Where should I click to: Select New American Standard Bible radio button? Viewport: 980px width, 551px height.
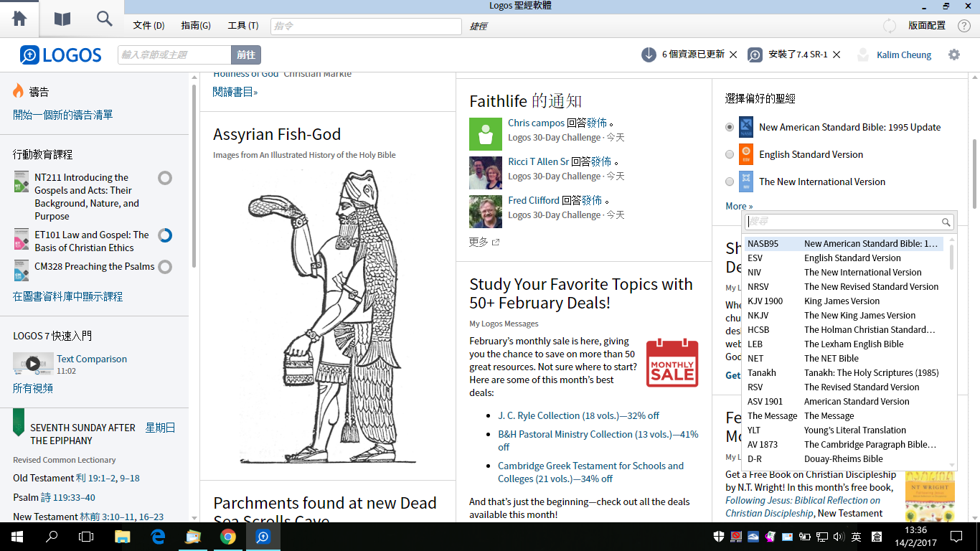tap(730, 127)
